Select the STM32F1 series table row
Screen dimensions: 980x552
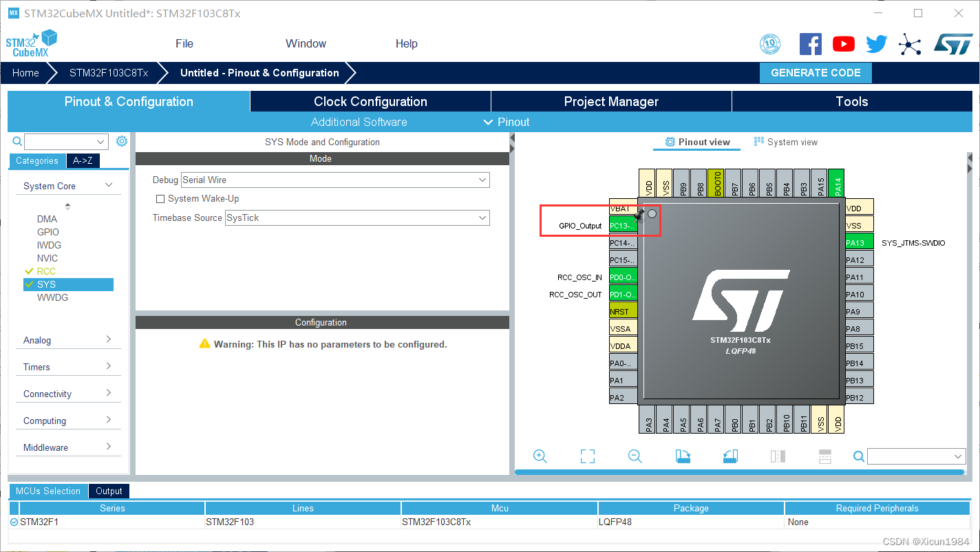[x=490, y=522]
